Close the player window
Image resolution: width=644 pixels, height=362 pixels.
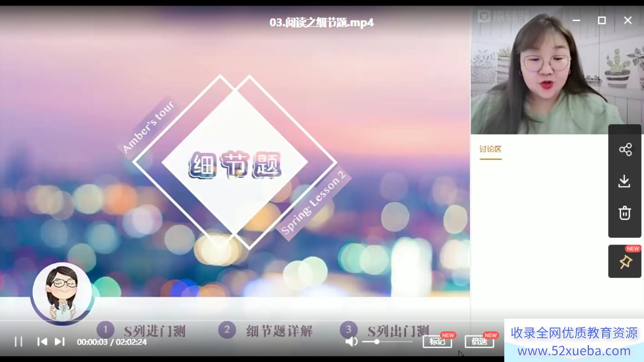pyautogui.click(x=628, y=20)
